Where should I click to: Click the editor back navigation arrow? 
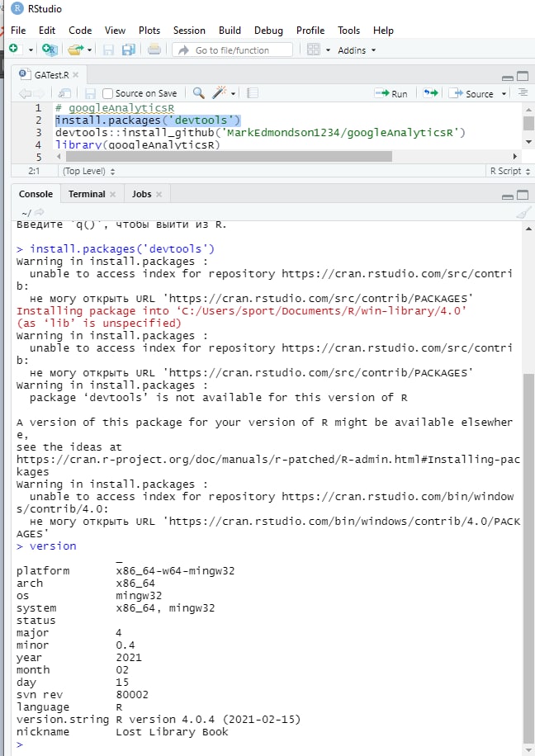[24, 93]
